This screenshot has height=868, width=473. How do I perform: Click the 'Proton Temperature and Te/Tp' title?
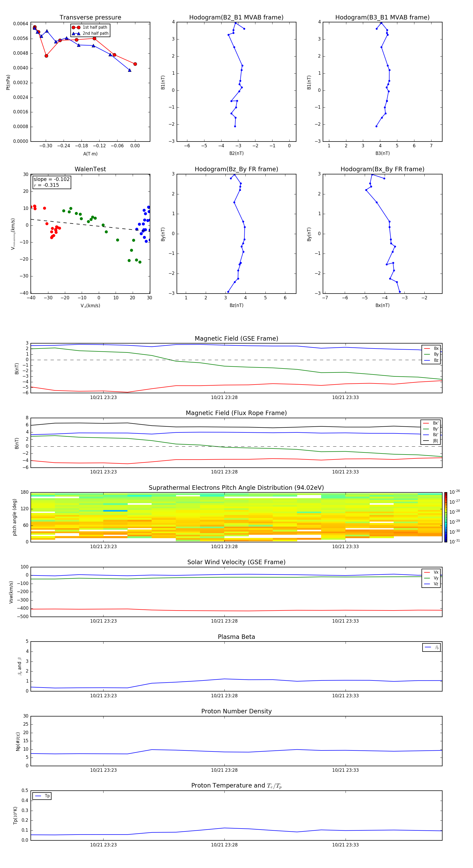coord(236,785)
